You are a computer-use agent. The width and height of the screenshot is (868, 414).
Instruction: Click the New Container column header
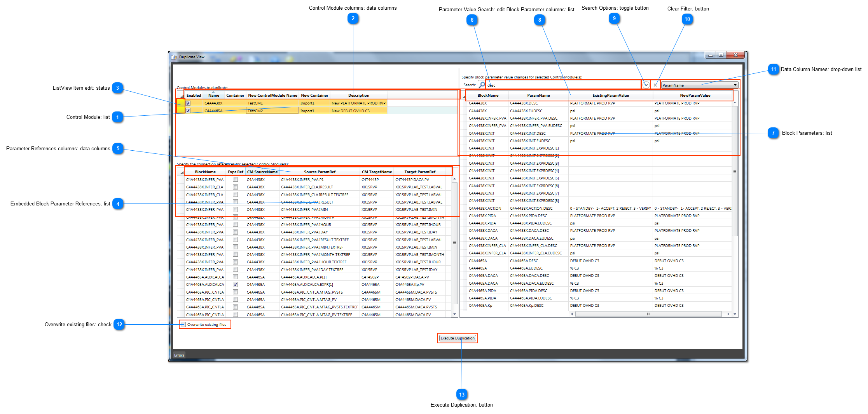(314, 96)
